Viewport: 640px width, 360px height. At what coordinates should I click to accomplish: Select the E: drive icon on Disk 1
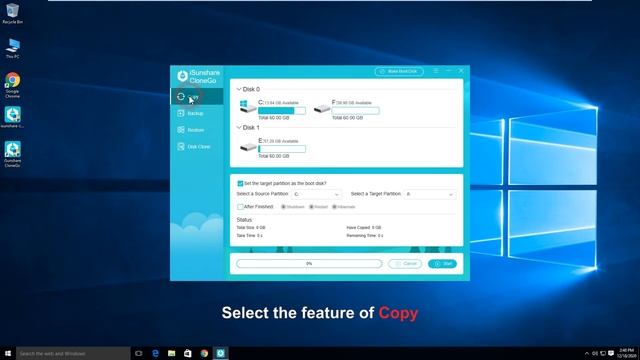(x=248, y=147)
